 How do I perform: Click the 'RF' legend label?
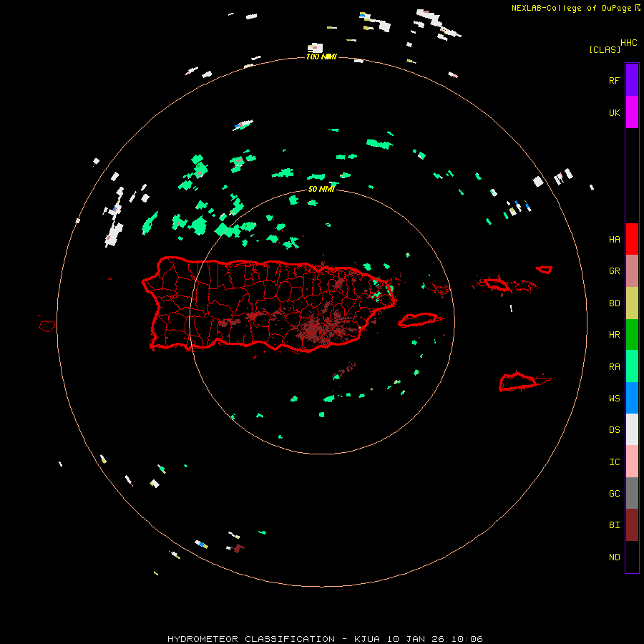click(x=614, y=80)
